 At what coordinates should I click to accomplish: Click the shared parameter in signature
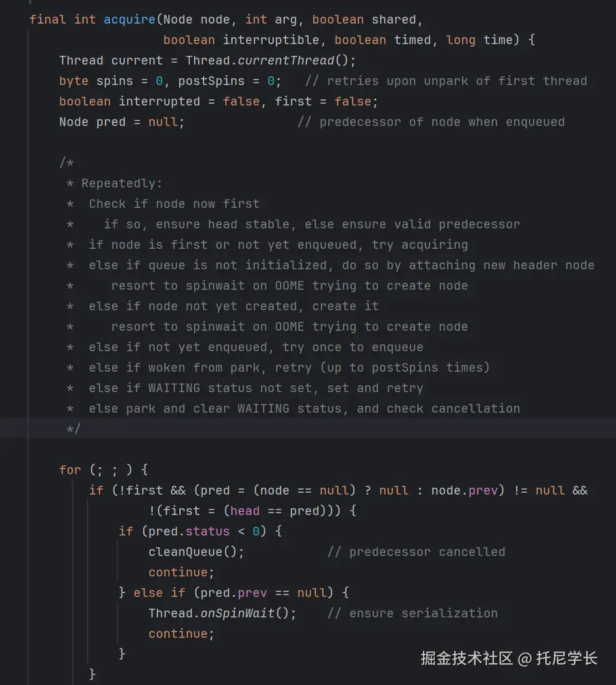click(x=394, y=19)
